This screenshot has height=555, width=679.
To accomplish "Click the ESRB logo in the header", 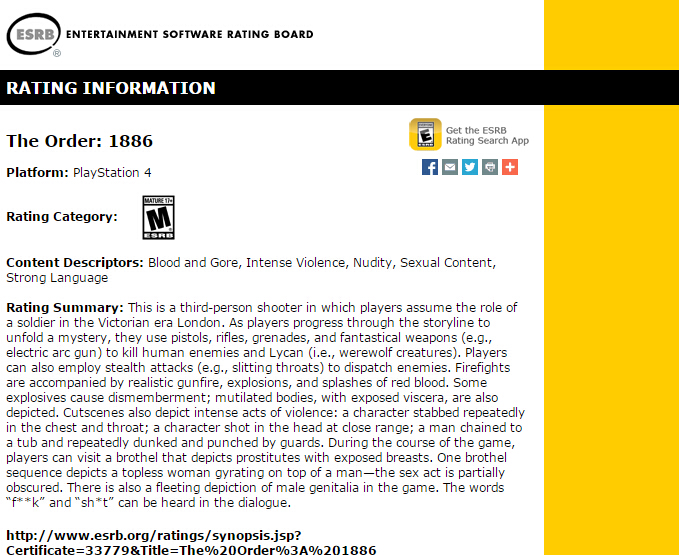I will pos(33,35).
